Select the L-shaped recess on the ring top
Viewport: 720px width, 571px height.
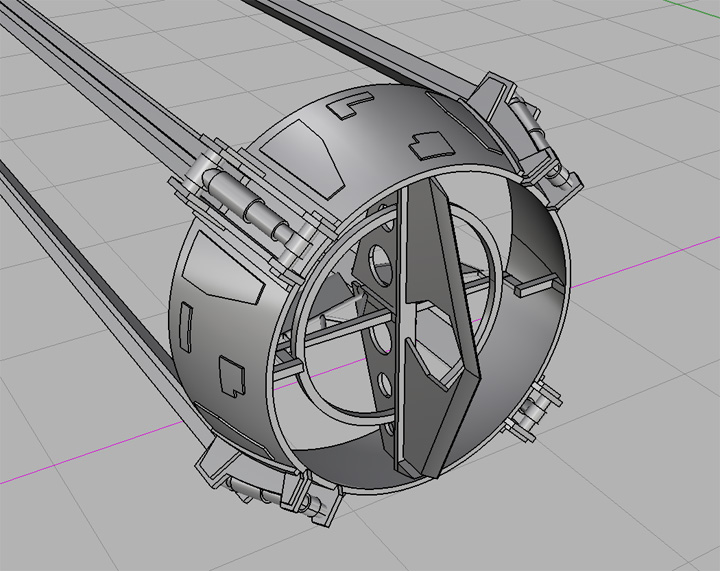(349, 105)
